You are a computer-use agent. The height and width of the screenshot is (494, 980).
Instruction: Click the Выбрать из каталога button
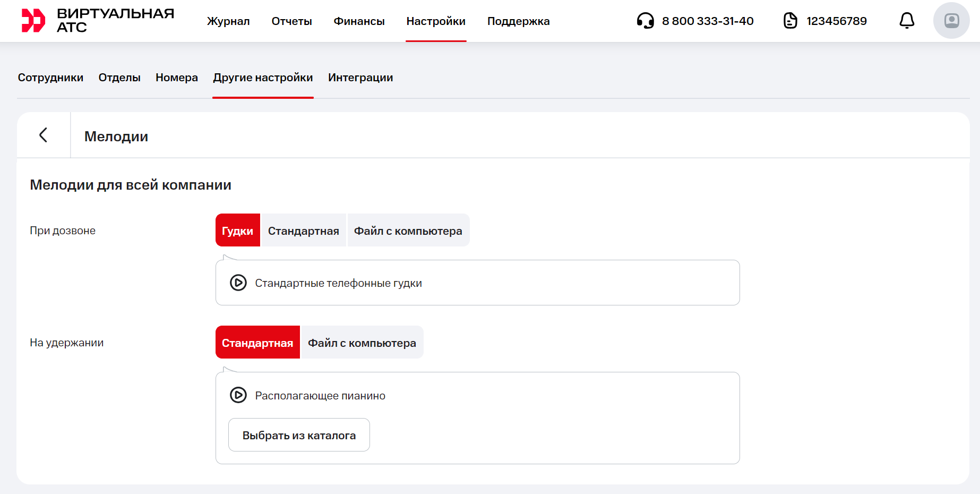(299, 435)
